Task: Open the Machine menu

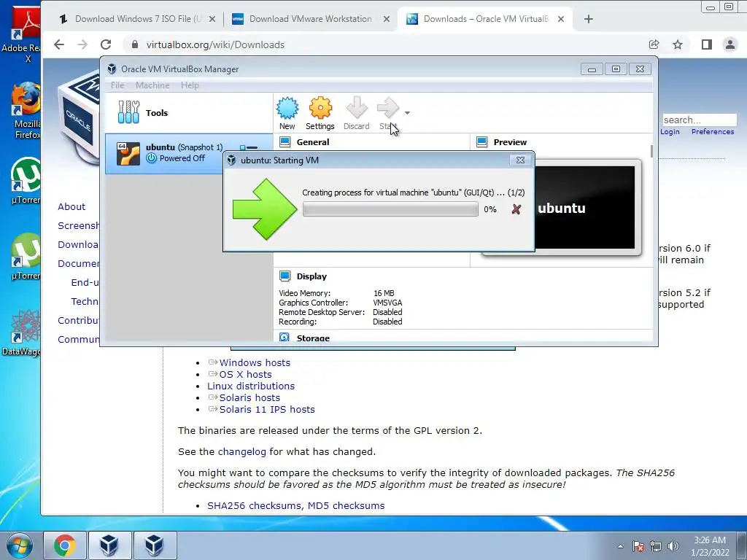Action: tap(152, 85)
